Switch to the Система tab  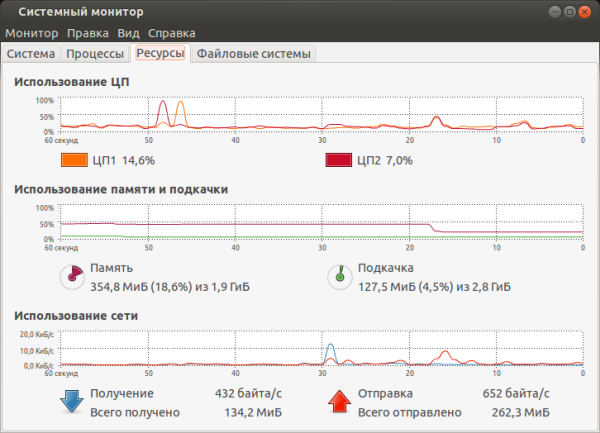point(31,54)
